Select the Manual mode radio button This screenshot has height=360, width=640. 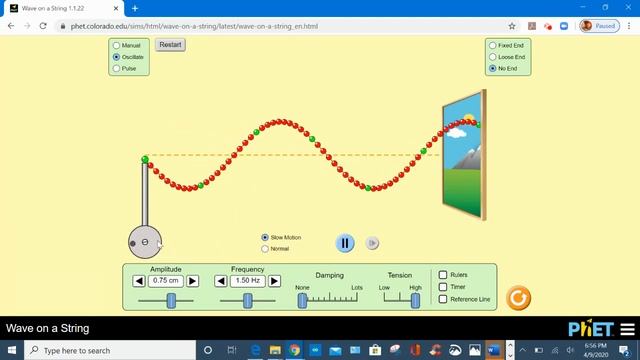(116, 45)
